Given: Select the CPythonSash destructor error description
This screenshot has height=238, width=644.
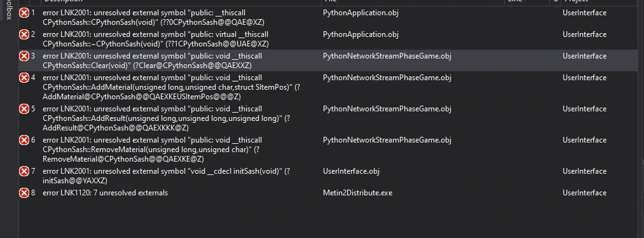Looking at the screenshot, I should coord(156,39).
